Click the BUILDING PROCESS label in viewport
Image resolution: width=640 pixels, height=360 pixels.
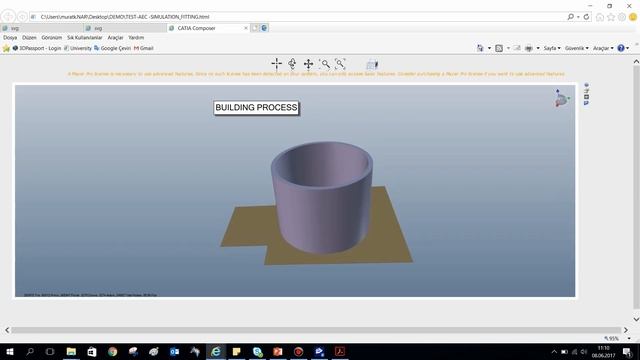pos(256,108)
